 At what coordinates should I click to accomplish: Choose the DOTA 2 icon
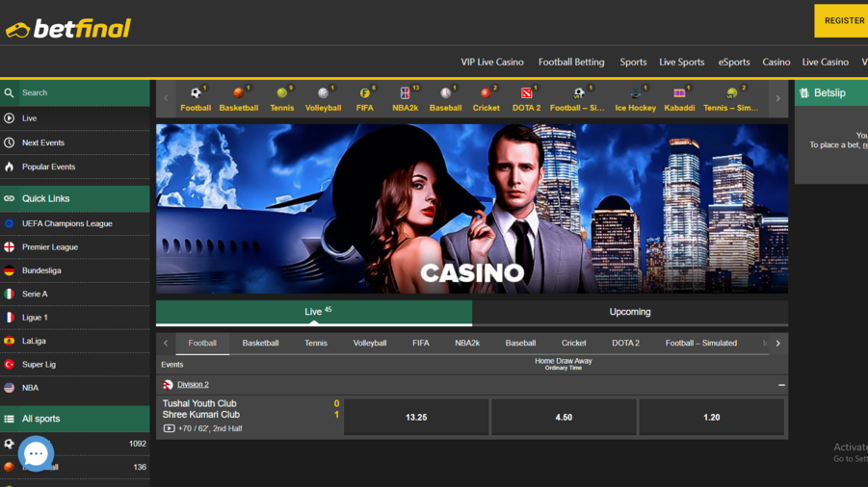[526, 94]
